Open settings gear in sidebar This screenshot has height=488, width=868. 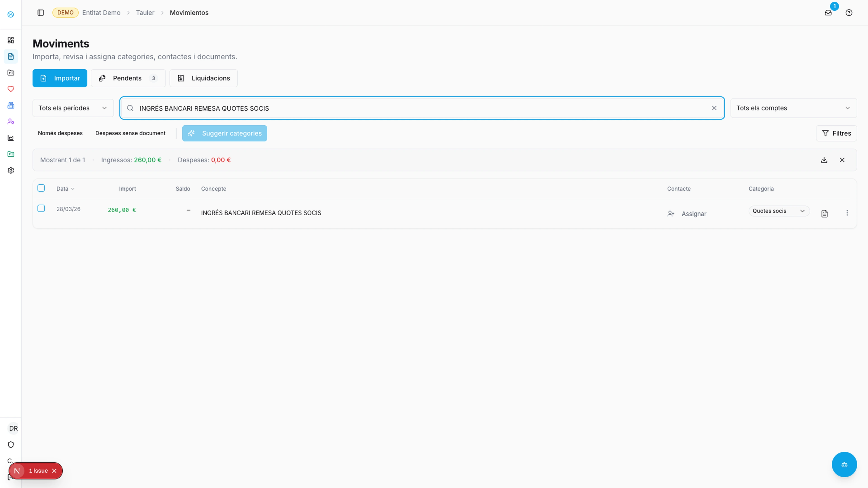[x=11, y=170]
